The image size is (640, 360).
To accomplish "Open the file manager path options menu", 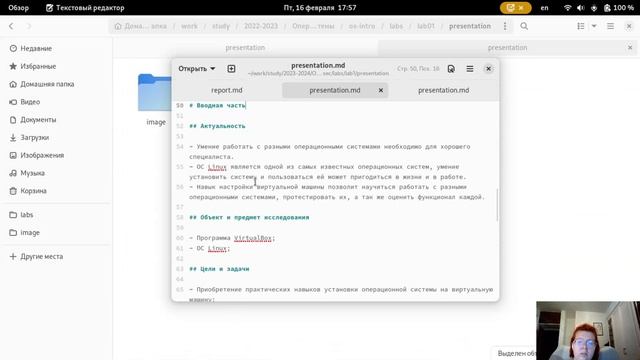I will point(505,26).
